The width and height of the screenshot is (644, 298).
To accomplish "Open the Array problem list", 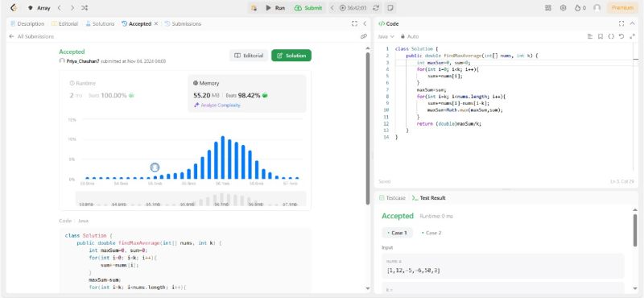I will (x=39, y=8).
